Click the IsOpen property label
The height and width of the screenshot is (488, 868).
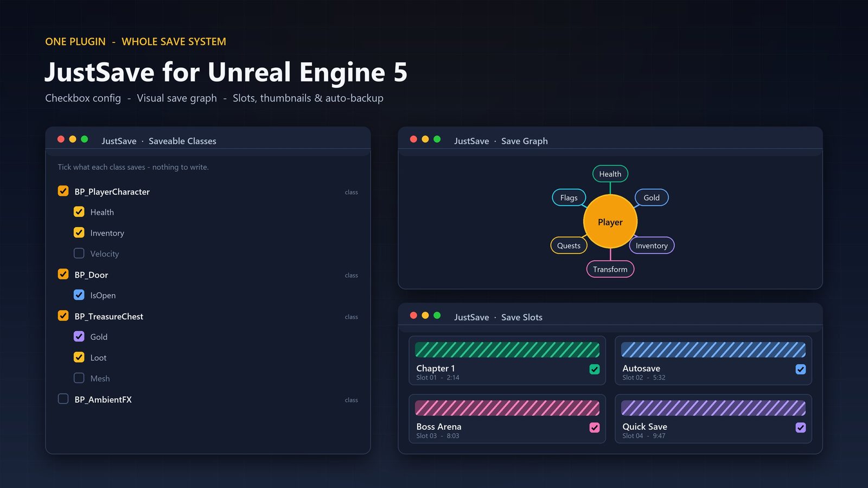point(103,296)
